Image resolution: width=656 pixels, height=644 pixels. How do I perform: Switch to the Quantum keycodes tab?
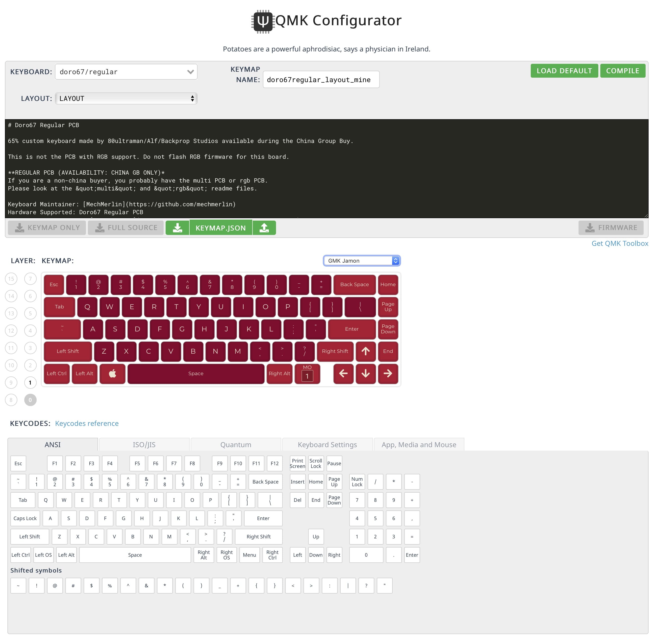tap(236, 444)
